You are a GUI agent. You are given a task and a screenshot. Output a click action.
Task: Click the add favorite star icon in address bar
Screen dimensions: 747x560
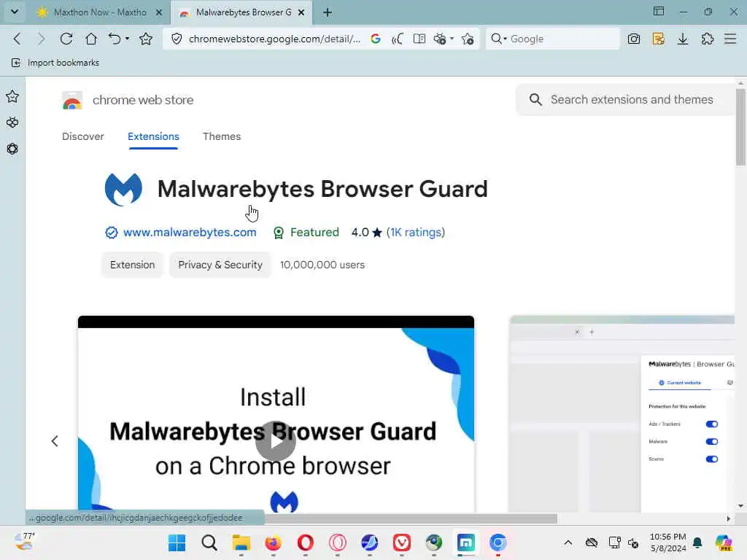coord(468,39)
